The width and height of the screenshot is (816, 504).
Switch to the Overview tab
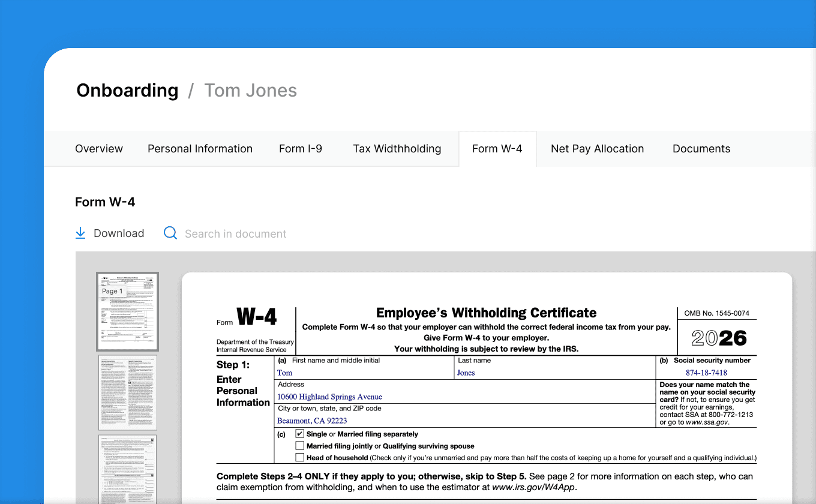[98, 148]
